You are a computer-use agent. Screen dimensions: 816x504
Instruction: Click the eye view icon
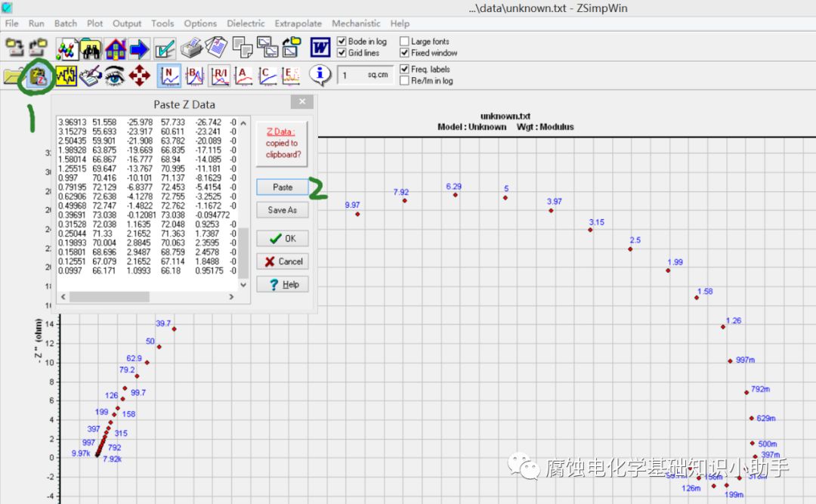coord(115,76)
